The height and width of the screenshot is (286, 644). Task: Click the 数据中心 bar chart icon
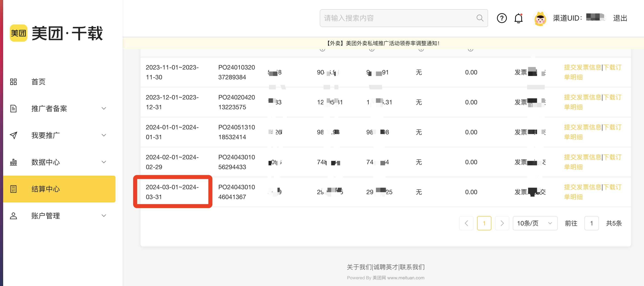point(13,162)
